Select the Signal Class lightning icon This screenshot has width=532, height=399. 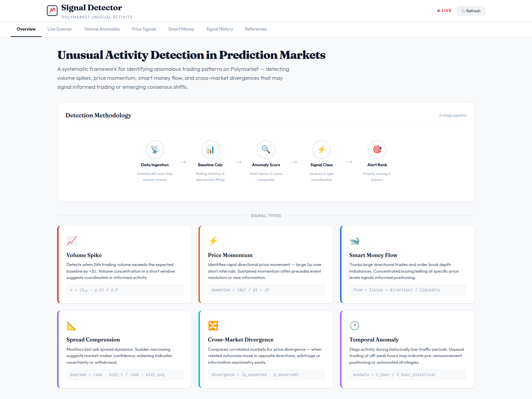pyautogui.click(x=322, y=150)
